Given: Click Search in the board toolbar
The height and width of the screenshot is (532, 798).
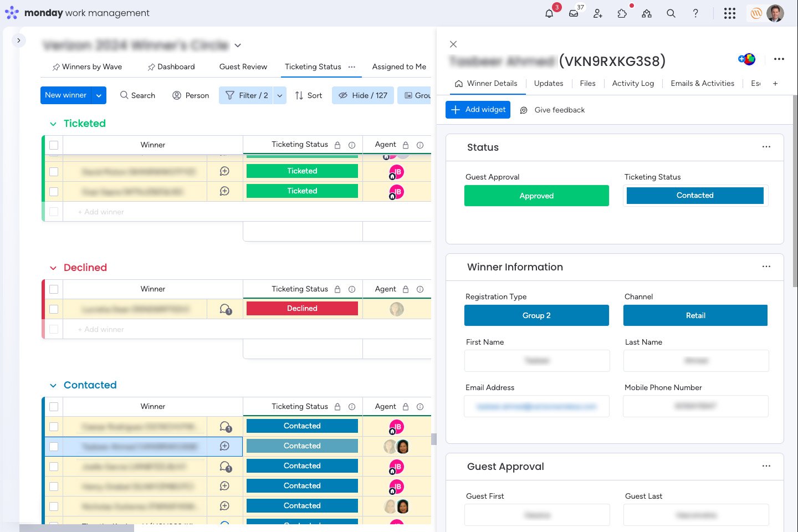Looking at the screenshot, I should click(x=137, y=95).
